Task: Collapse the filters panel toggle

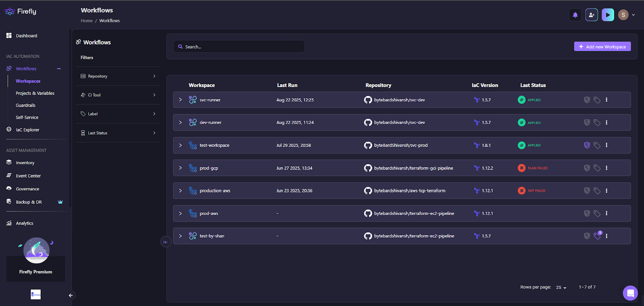Action: 165,242
